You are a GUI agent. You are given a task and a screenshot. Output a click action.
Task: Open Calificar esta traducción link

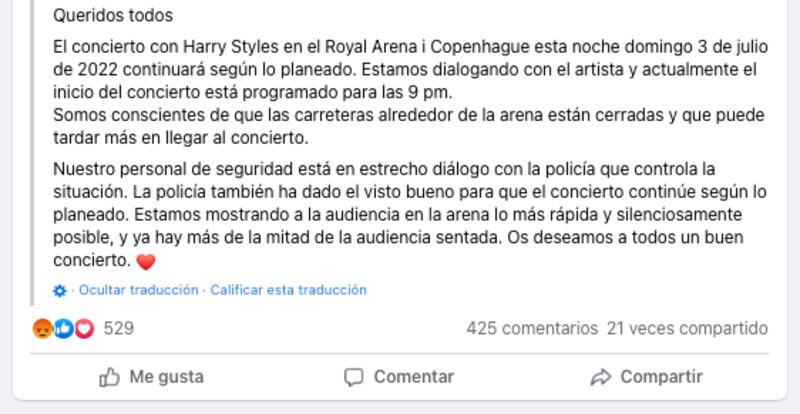pos(288,290)
